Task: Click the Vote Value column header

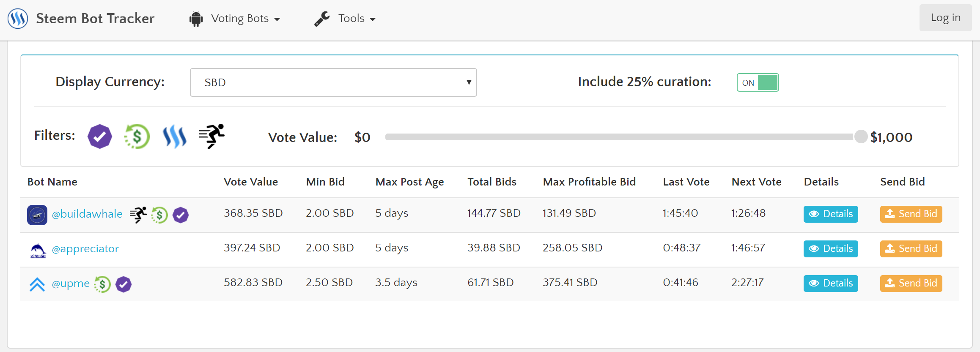Action: 251,182
